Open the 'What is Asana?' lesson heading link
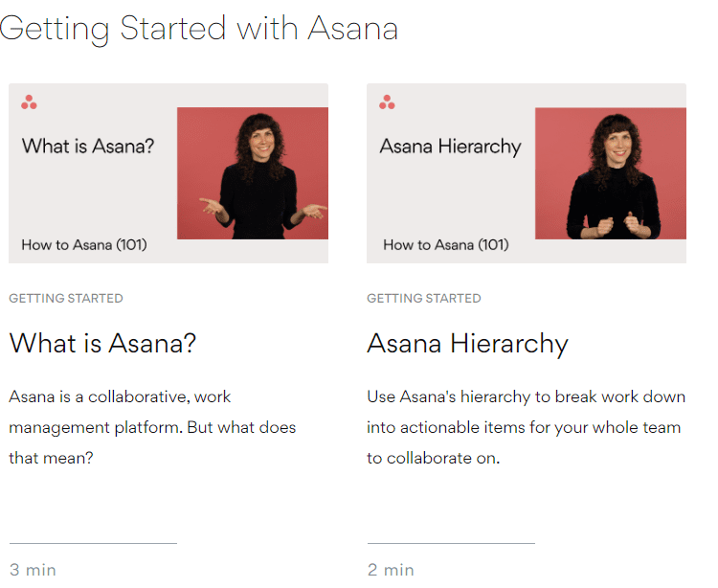Viewport: 718px width, 588px height. 102,343
